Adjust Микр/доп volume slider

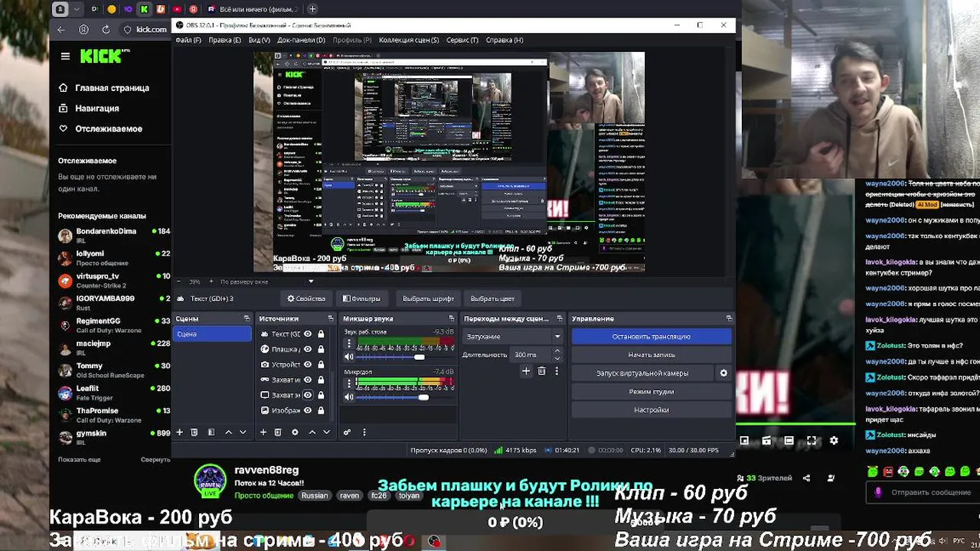(x=423, y=397)
